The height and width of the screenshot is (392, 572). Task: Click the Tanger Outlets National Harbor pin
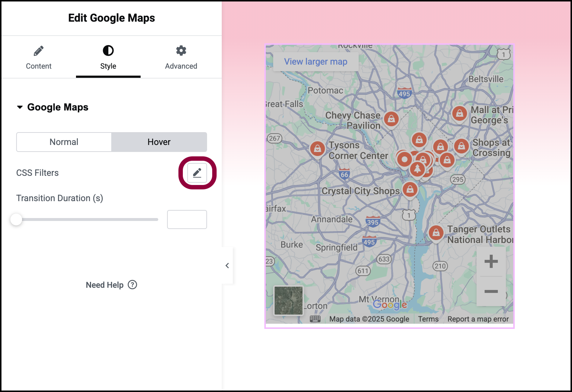pyautogui.click(x=436, y=233)
